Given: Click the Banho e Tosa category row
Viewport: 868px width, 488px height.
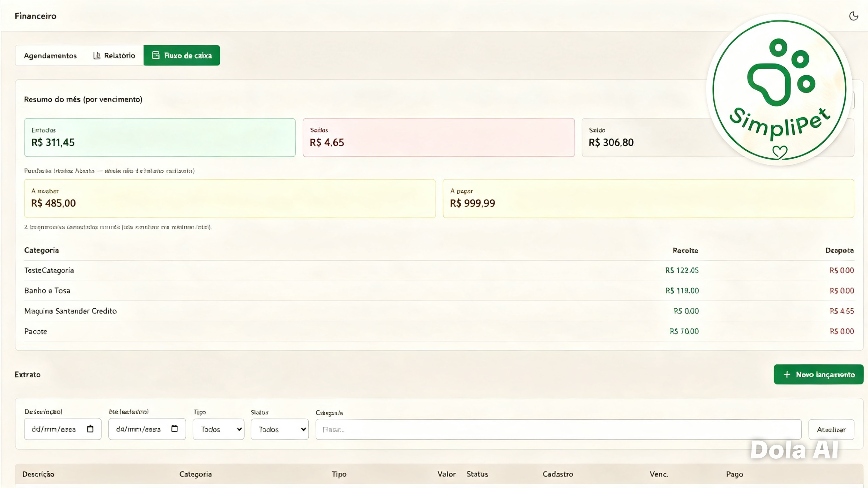Looking at the screenshot, I should [439, 291].
